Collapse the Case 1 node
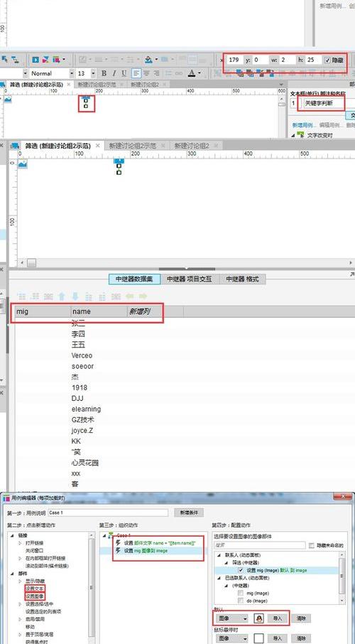 104,535
